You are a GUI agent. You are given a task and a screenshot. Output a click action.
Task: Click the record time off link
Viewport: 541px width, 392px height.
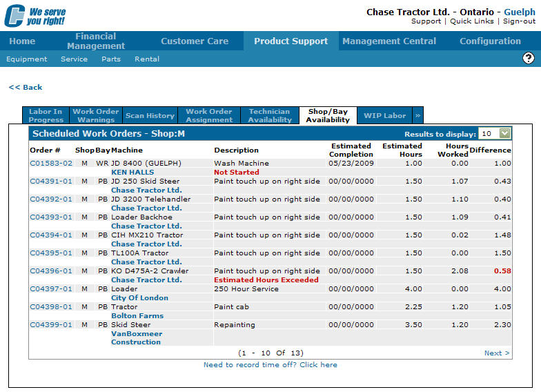click(270, 365)
